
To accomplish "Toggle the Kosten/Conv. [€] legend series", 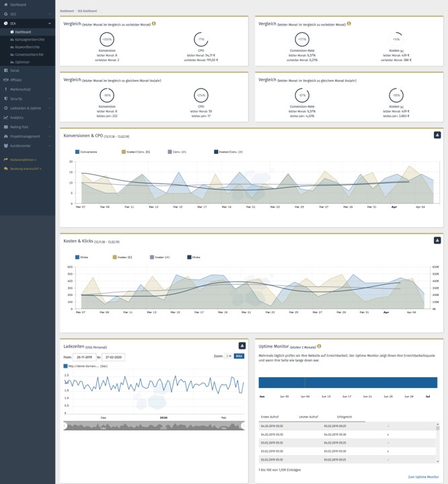I will pyautogui.click(x=136, y=152).
